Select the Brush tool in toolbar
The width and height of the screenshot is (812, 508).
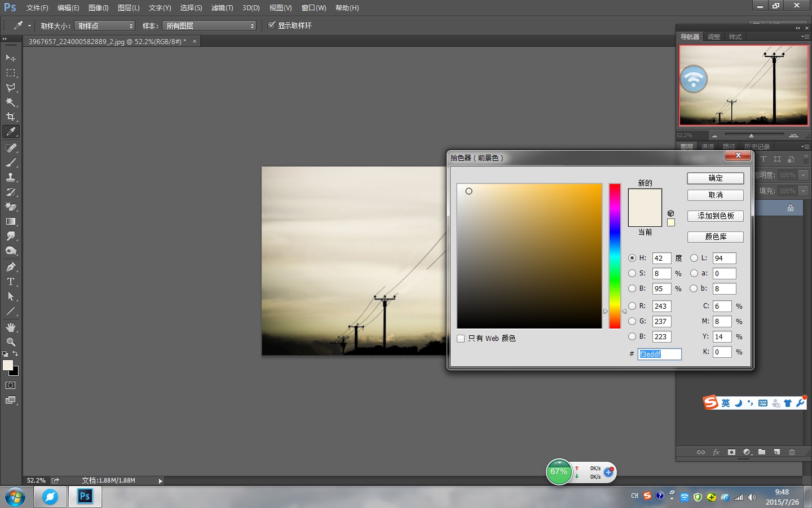coord(11,163)
